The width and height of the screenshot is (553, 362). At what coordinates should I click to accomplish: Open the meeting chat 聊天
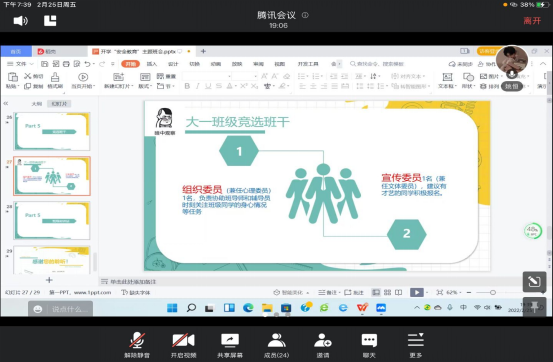point(369,345)
